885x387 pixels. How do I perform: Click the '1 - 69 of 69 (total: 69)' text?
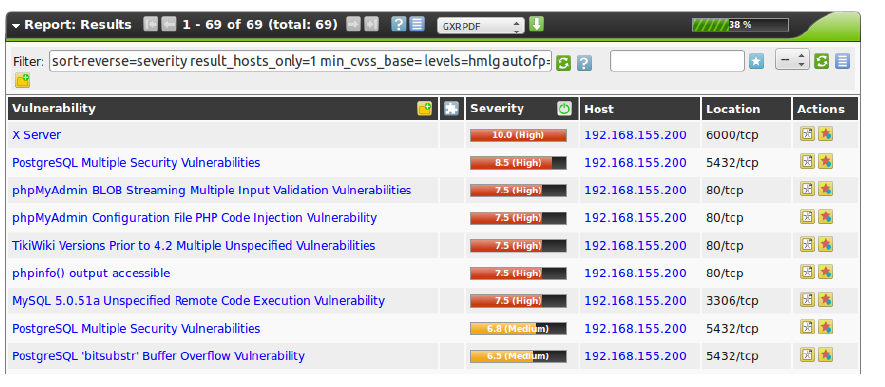[260, 25]
